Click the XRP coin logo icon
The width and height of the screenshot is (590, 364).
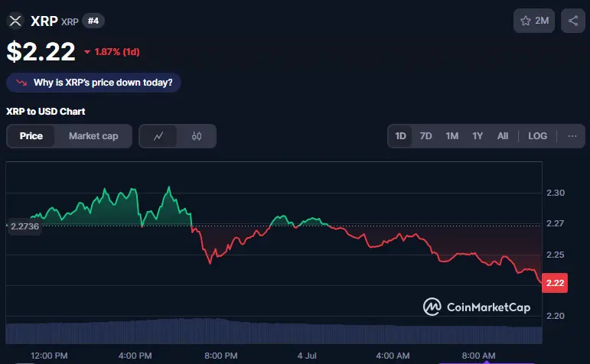(15, 21)
